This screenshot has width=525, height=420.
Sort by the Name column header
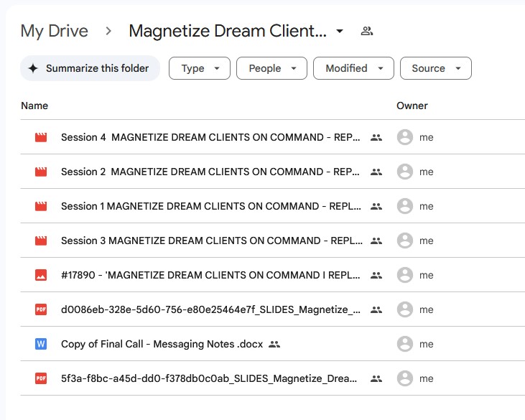34,106
